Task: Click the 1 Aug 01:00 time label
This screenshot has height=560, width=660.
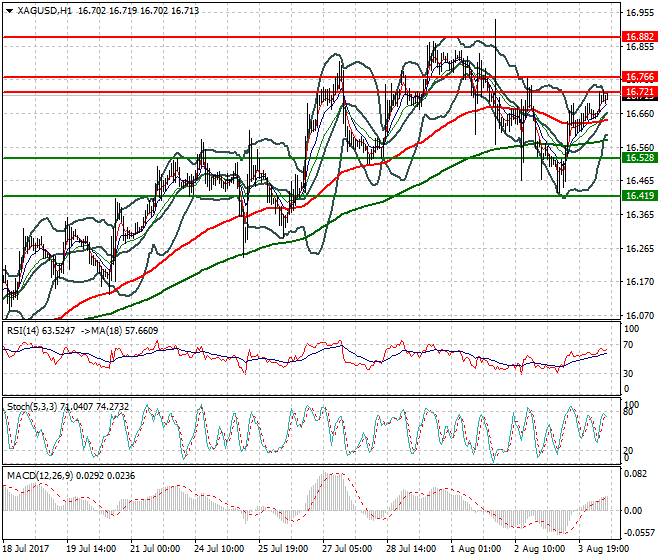Action: (x=476, y=549)
